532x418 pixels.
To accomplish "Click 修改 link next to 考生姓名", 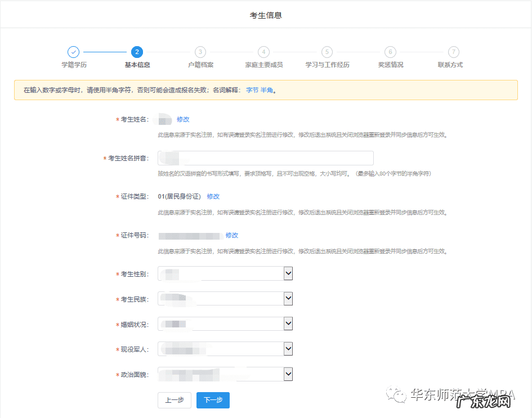I will [x=183, y=119].
